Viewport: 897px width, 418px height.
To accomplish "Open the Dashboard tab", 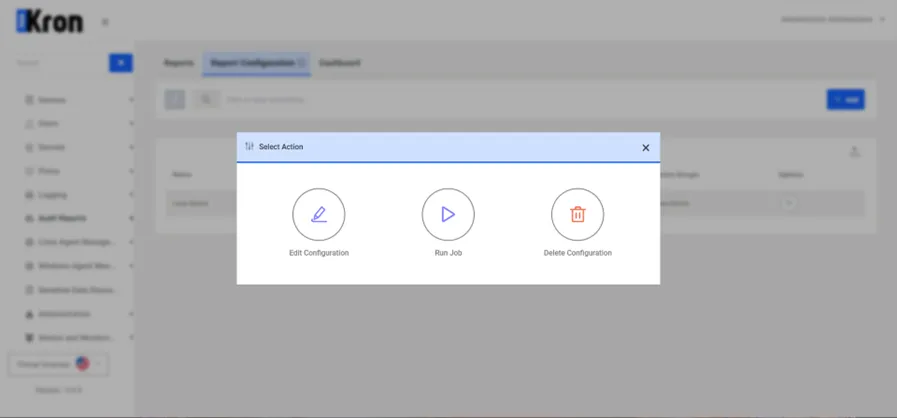I will pyautogui.click(x=340, y=63).
